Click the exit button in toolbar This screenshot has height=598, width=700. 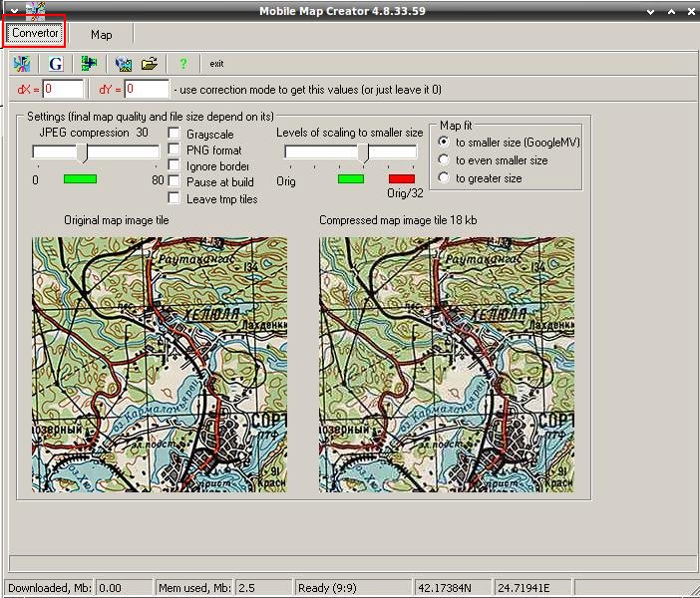[x=216, y=64]
